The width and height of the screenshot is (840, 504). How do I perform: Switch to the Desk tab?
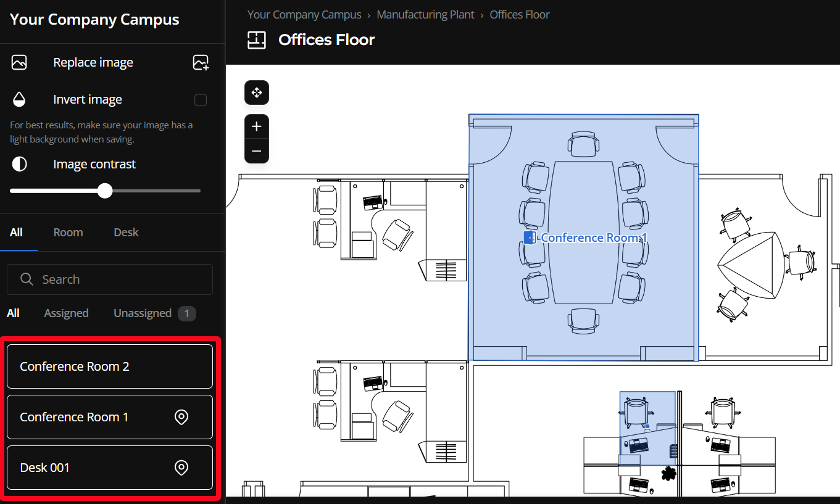[x=125, y=232]
